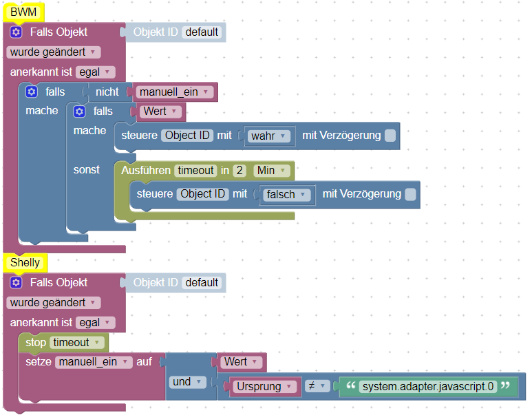The height and width of the screenshot is (415, 532).
Task: Click 'Falls Objekt' label in BWM block
Action: pyautogui.click(x=58, y=32)
